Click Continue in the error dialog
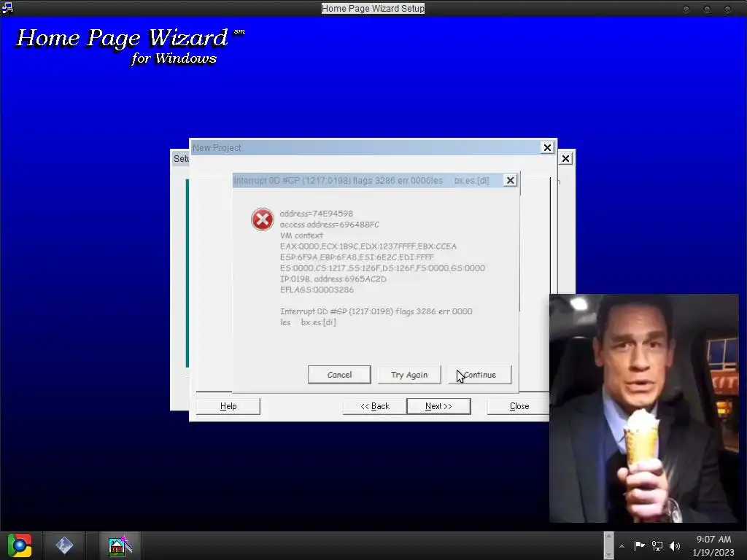The height and width of the screenshot is (560, 747). pos(480,375)
